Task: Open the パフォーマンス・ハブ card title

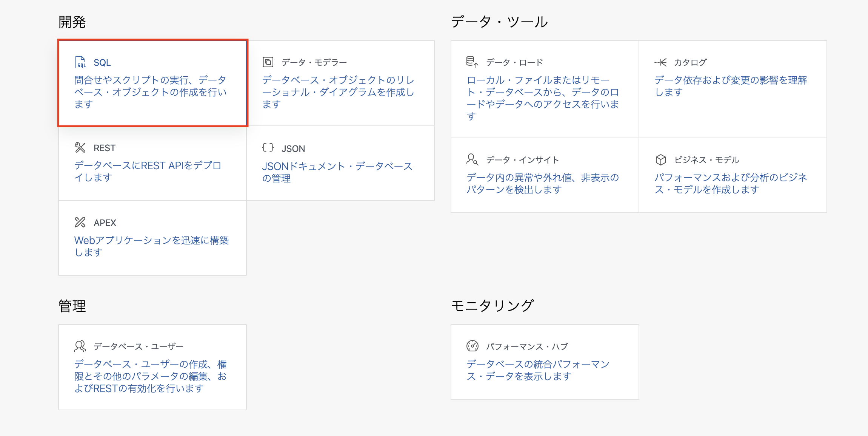Action: click(x=527, y=346)
